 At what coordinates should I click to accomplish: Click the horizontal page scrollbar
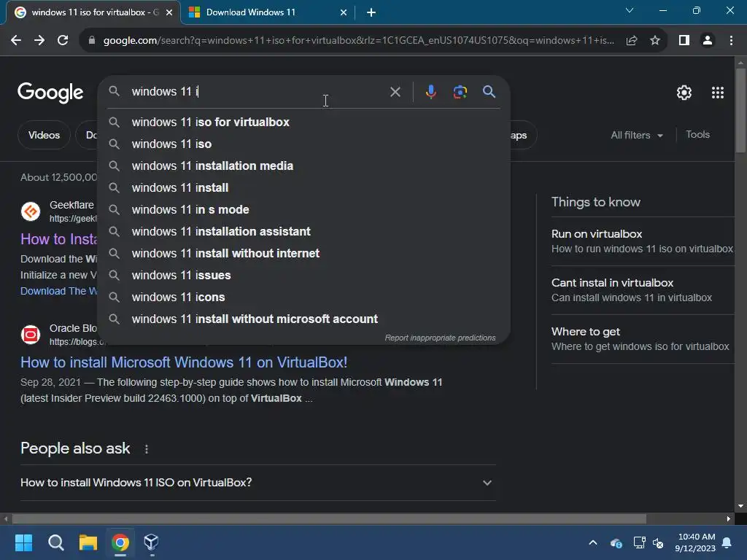(329, 518)
